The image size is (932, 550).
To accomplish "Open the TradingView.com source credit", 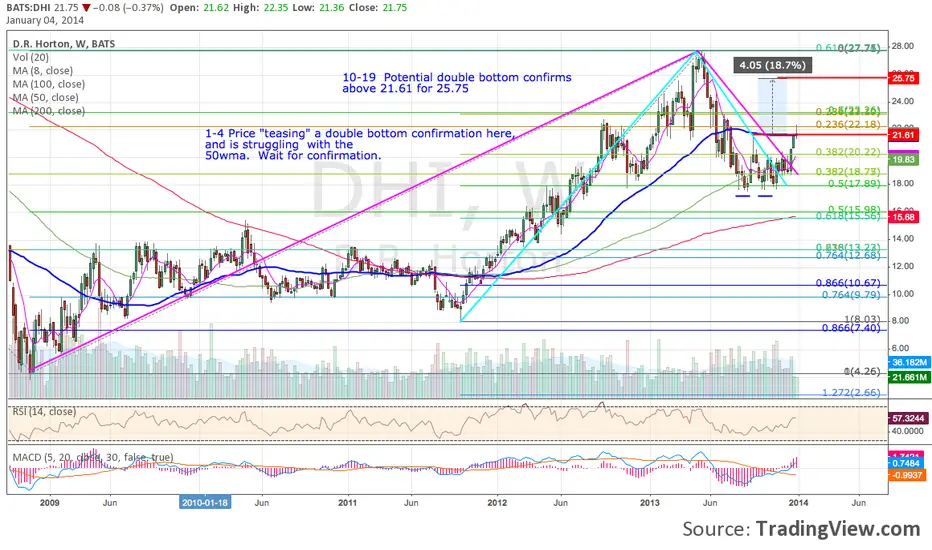I will click(838, 529).
